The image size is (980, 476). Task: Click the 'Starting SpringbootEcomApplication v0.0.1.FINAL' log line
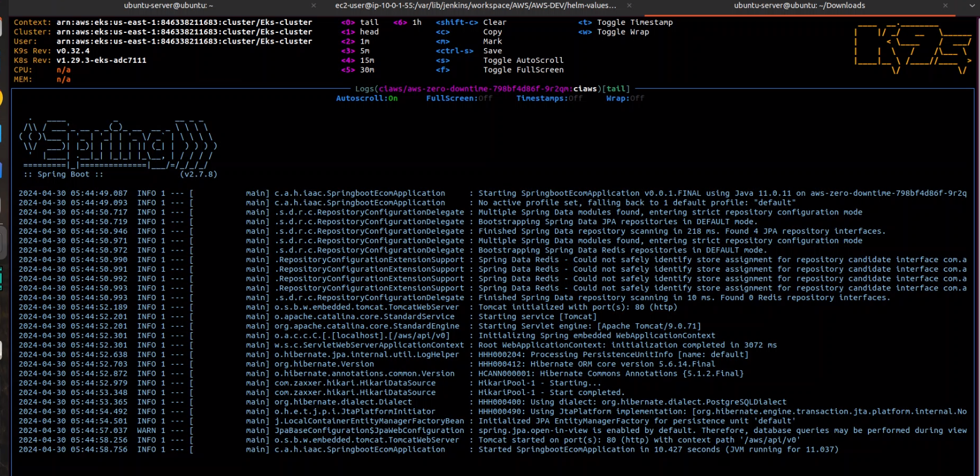point(492,194)
